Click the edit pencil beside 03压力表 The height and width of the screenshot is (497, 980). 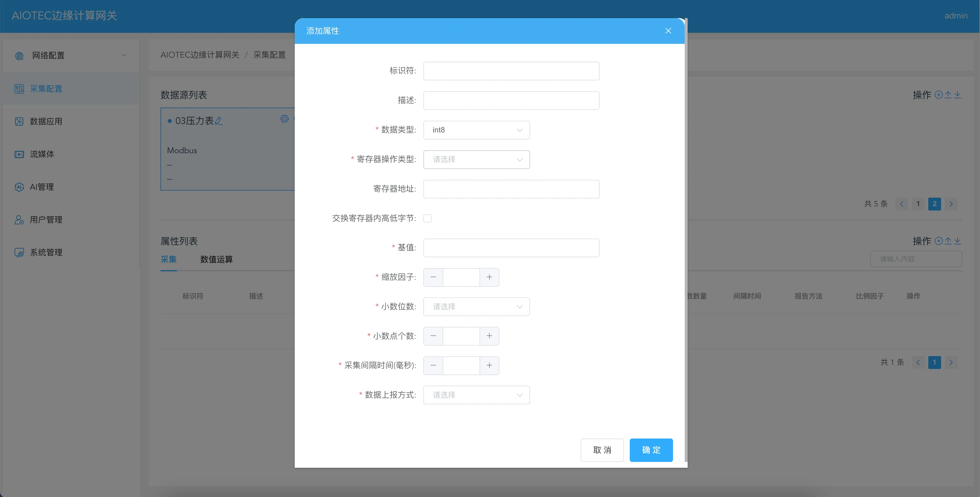[x=219, y=121]
